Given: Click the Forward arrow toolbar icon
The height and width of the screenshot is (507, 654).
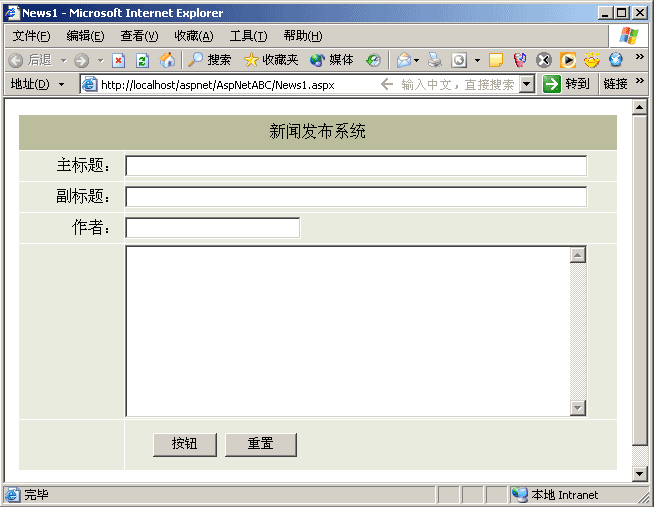Looking at the screenshot, I should coord(81,60).
